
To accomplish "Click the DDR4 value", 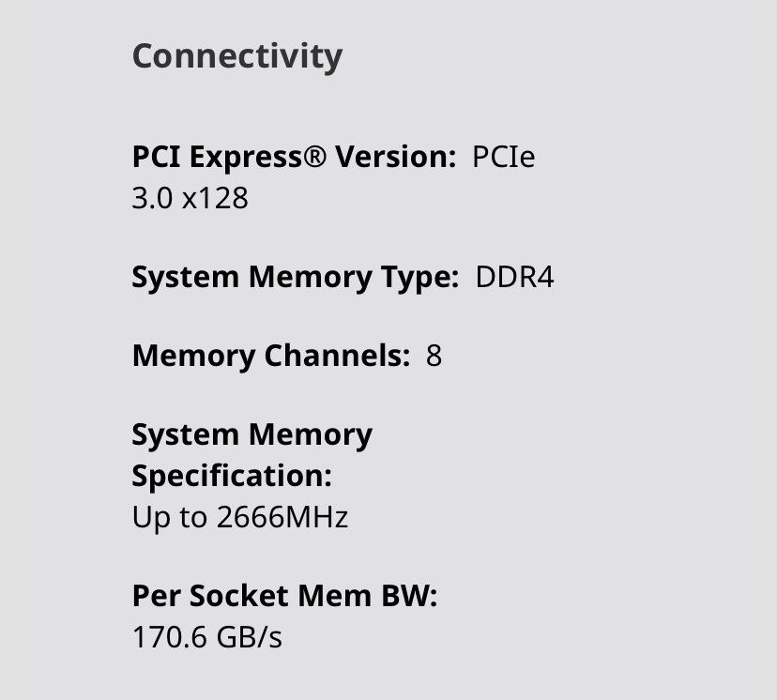I will click(515, 278).
